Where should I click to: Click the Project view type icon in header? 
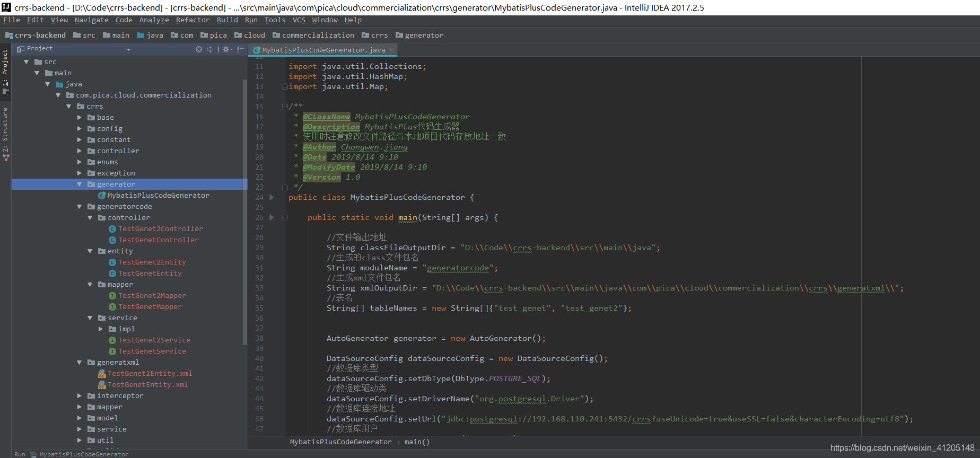point(21,49)
